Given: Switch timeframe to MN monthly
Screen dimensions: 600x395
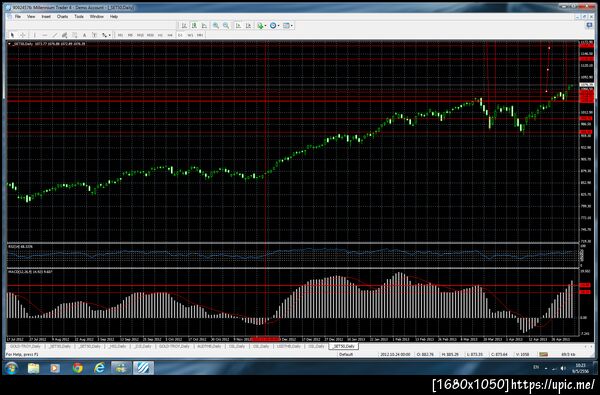Looking at the screenshot, I should pos(200,35).
